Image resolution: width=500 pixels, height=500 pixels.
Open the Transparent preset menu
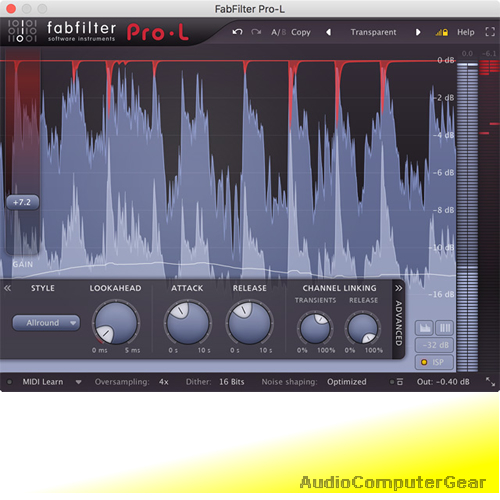(x=373, y=32)
